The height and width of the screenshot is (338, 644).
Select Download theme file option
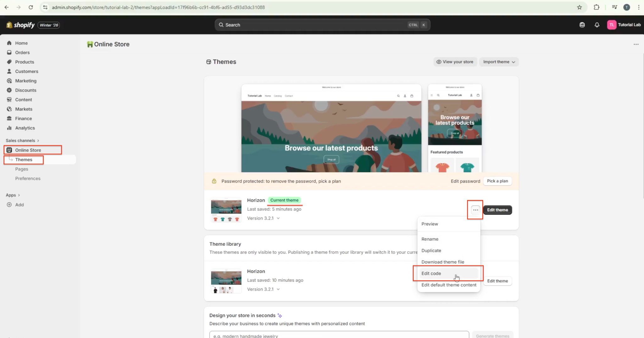click(449, 262)
